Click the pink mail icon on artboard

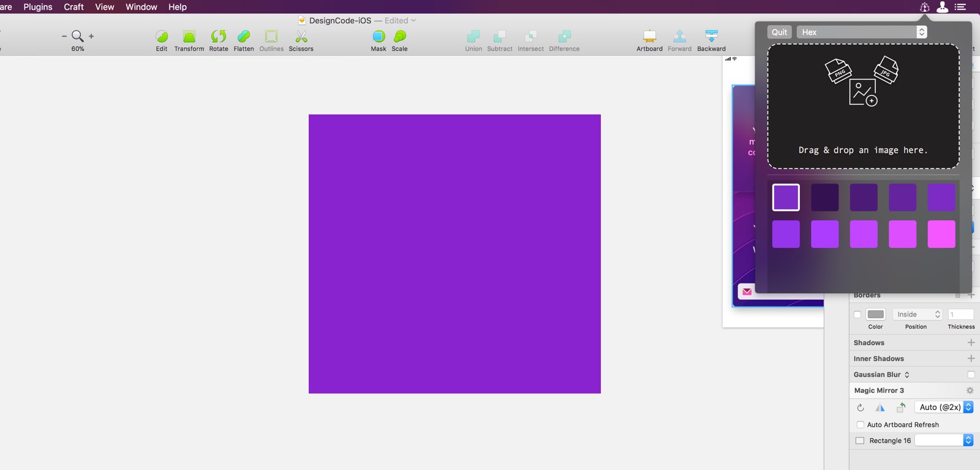[x=747, y=292]
